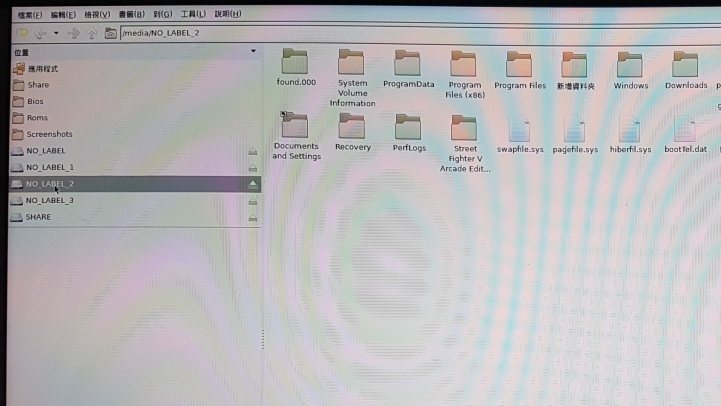Eject the SHARE drive
Image resolution: width=721 pixels, height=406 pixels.
(x=253, y=217)
